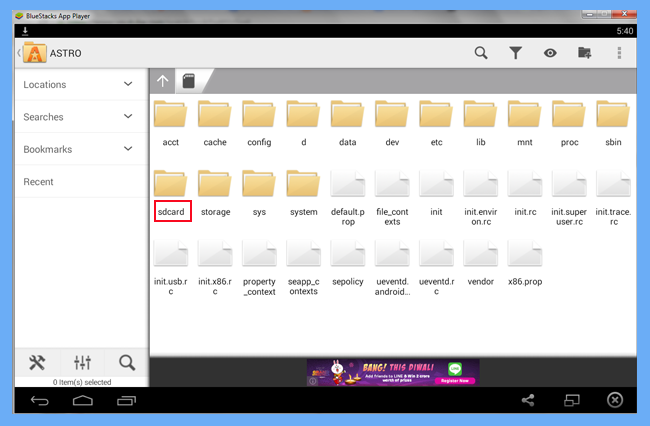Toggle the view eye icon
The height and width of the screenshot is (426, 650).
[550, 53]
